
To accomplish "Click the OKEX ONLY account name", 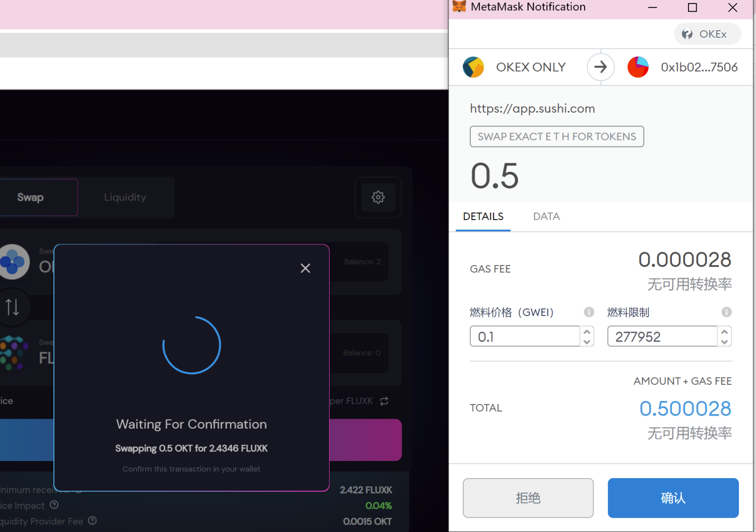I will tap(531, 67).
